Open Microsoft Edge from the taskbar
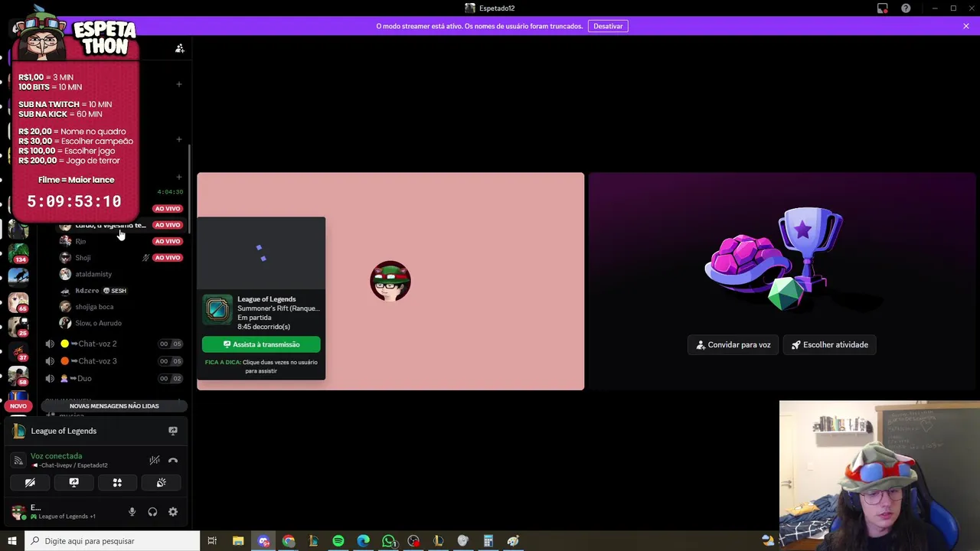Image resolution: width=980 pixels, height=551 pixels. coord(363,541)
